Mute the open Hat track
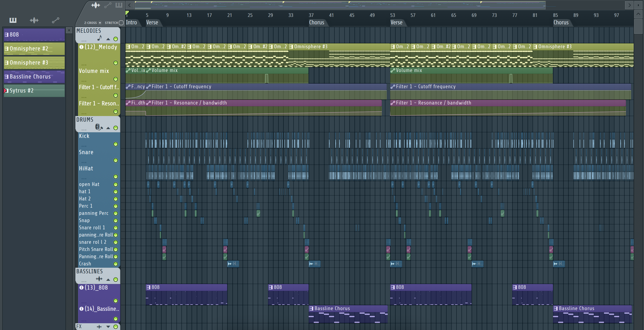The image size is (644, 330). [116, 184]
